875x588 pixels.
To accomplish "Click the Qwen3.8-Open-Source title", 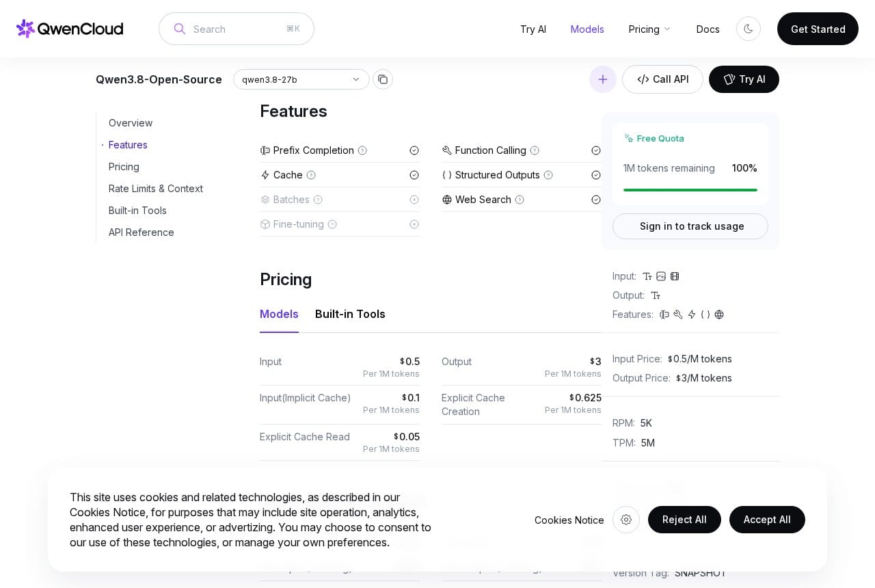I will [x=159, y=79].
